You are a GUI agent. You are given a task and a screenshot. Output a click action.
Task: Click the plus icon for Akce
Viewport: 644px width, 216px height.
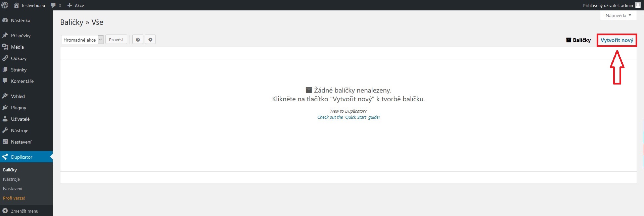(x=70, y=5)
